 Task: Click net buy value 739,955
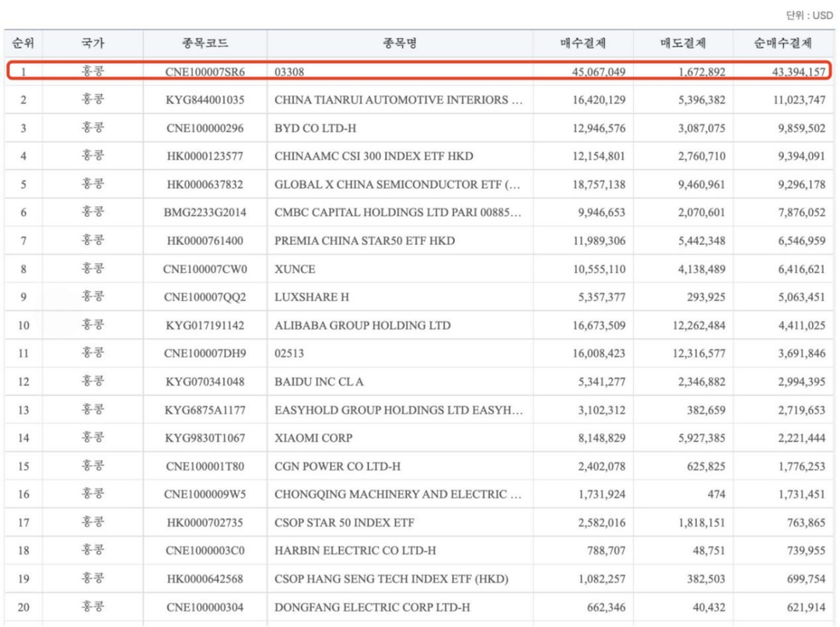[x=807, y=550]
